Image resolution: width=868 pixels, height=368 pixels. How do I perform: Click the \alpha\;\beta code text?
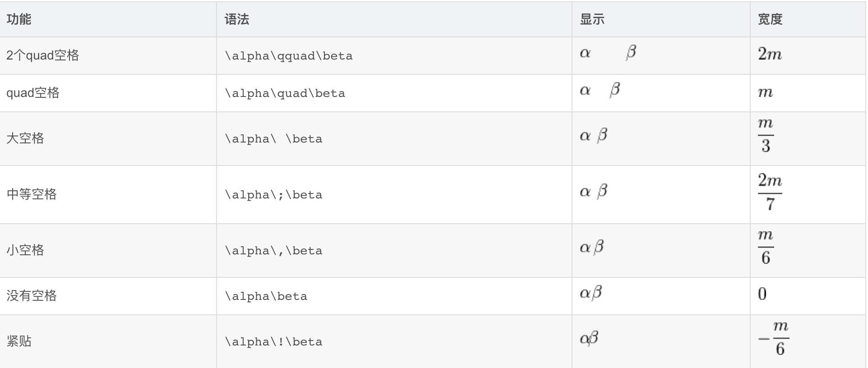coord(273,195)
